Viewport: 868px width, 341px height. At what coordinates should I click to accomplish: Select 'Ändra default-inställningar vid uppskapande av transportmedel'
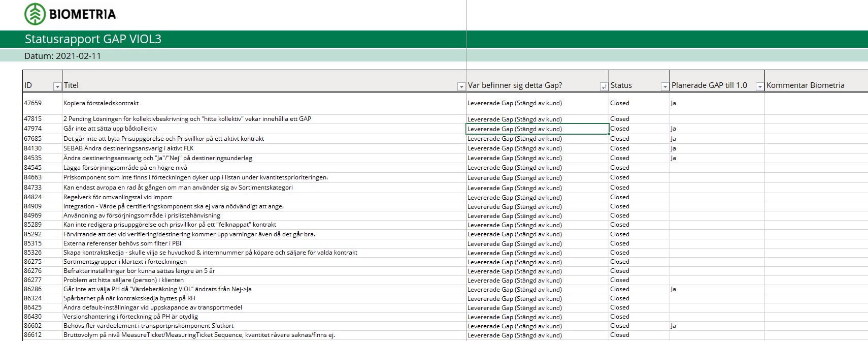tap(153, 307)
